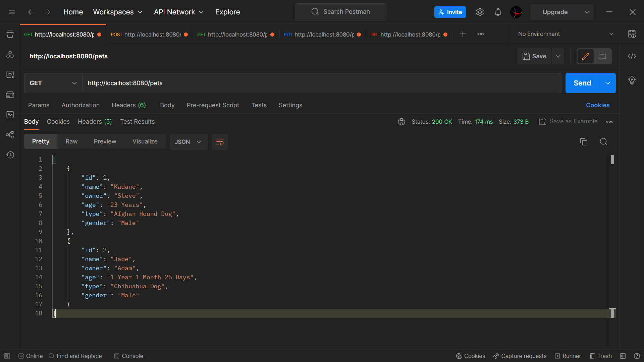The width and height of the screenshot is (644, 362).
Task: Switch to the comment mode button
Action: (602, 56)
